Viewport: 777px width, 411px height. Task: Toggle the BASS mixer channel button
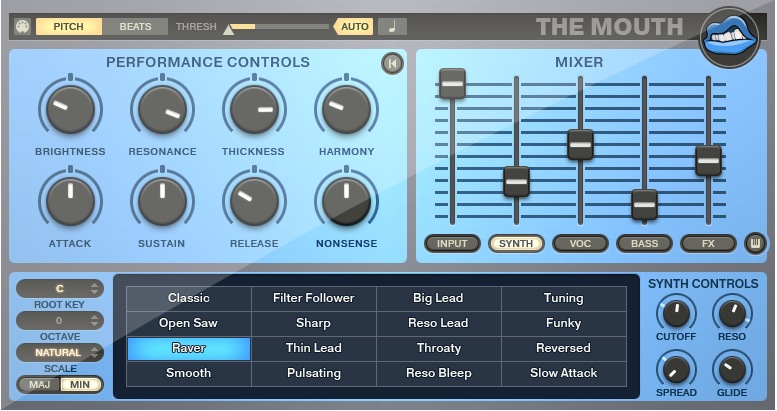[644, 243]
